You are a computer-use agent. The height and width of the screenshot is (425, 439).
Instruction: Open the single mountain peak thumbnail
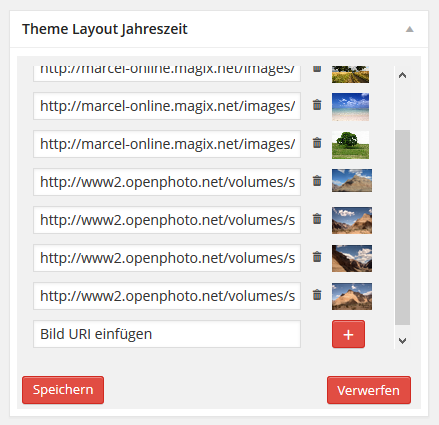point(352,180)
